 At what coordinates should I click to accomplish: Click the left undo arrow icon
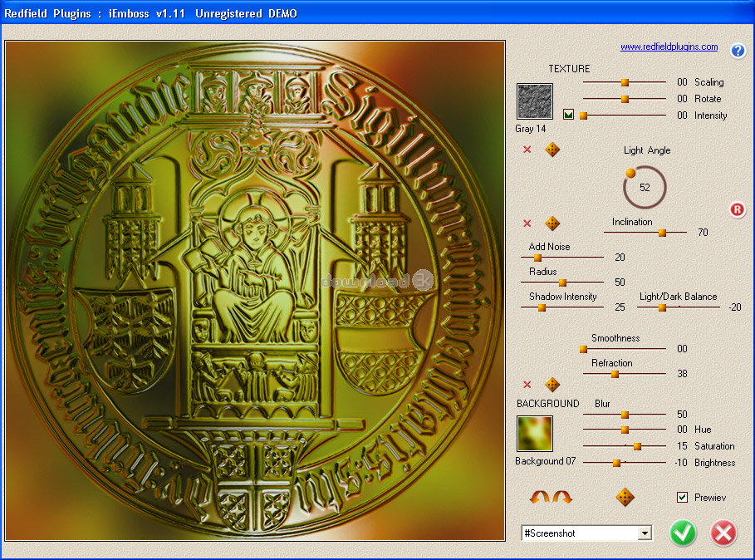(x=539, y=497)
